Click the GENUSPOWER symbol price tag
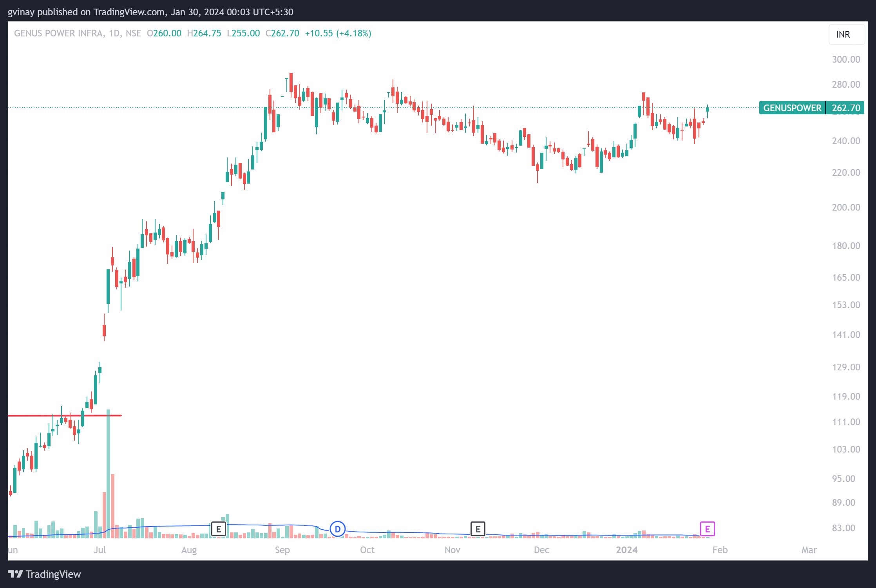 point(792,108)
